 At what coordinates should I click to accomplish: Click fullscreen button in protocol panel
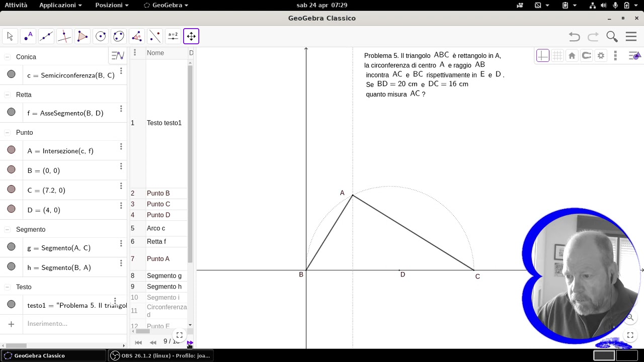[179, 335]
